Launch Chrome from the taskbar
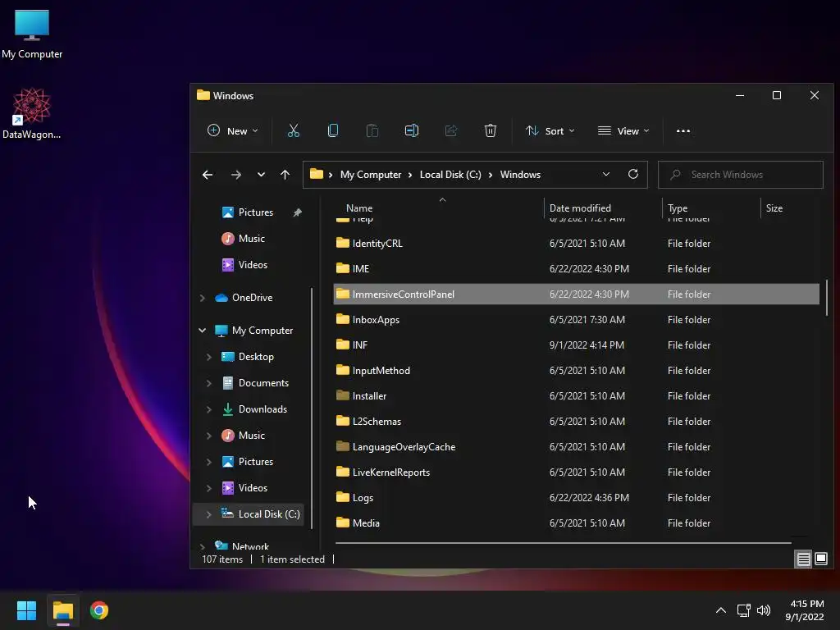 click(99, 610)
